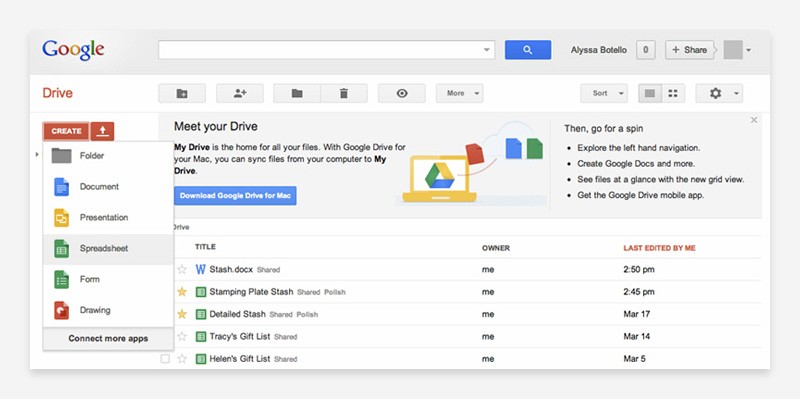Open the gear settings menu
This screenshot has height=399, width=800.
(x=719, y=93)
